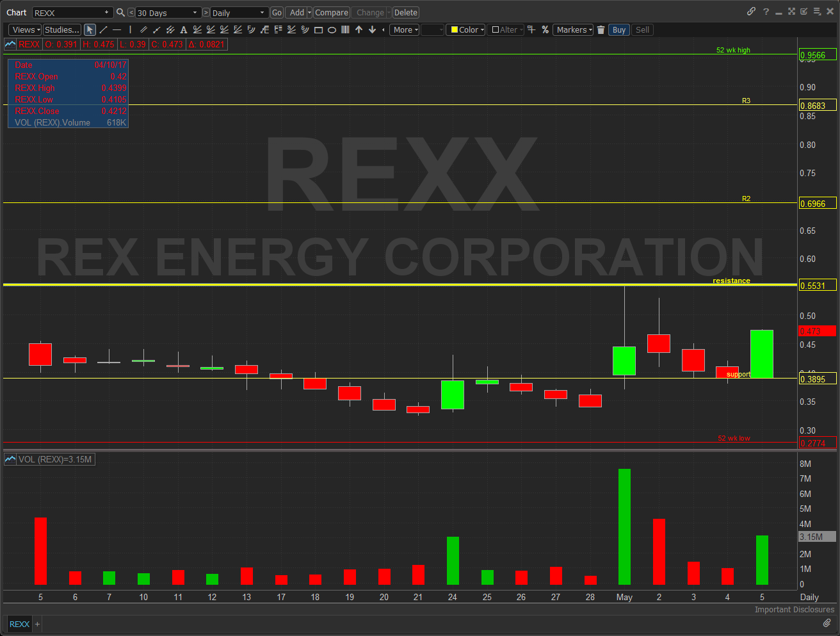The height and width of the screenshot is (636, 840).
Task: Open help question mark icon
Action: click(x=766, y=11)
